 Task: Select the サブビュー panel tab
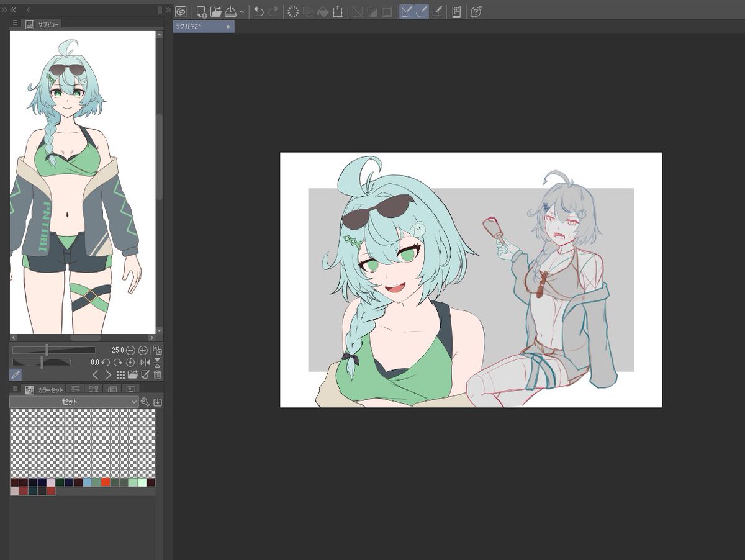[x=42, y=24]
